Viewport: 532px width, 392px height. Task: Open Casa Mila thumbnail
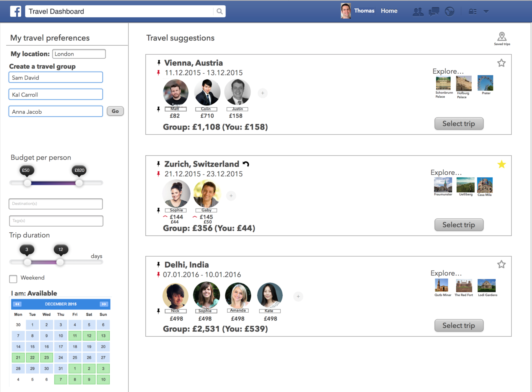click(x=485, y=185)
